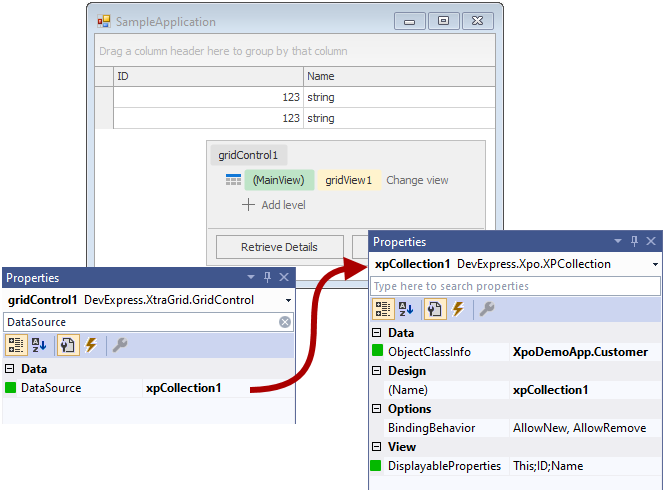This screenshot has height=493, width=665.
Task: Pin the xpCollection1 Properties panel
Action: click(634, 241)
